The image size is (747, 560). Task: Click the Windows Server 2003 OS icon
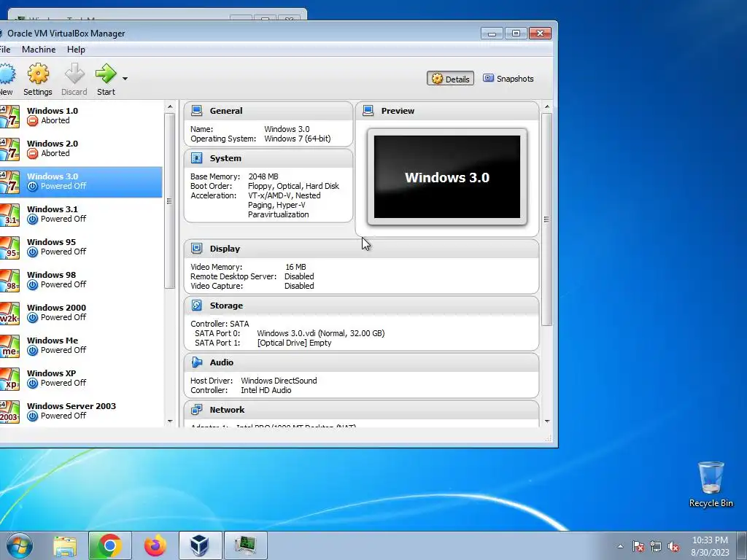pos(9,412)
